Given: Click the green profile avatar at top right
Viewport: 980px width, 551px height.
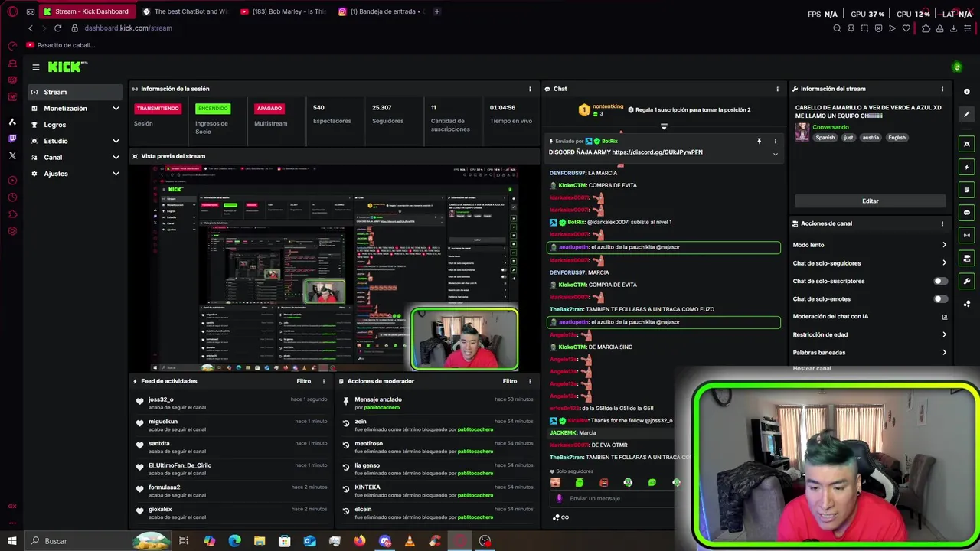Looking at the screenshot, I should pos(956,67).
